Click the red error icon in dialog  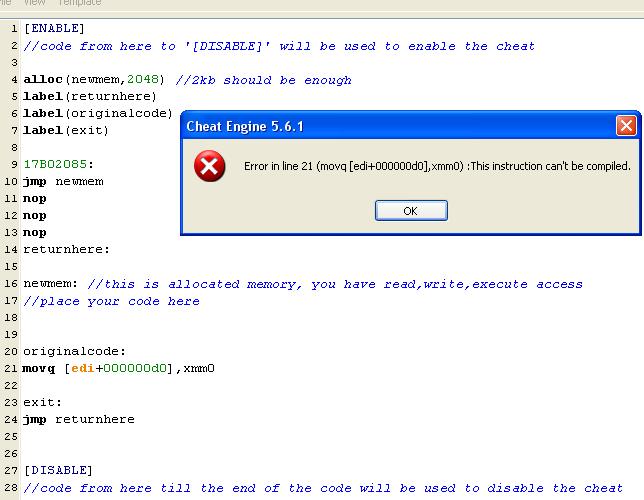click(209, 166)
